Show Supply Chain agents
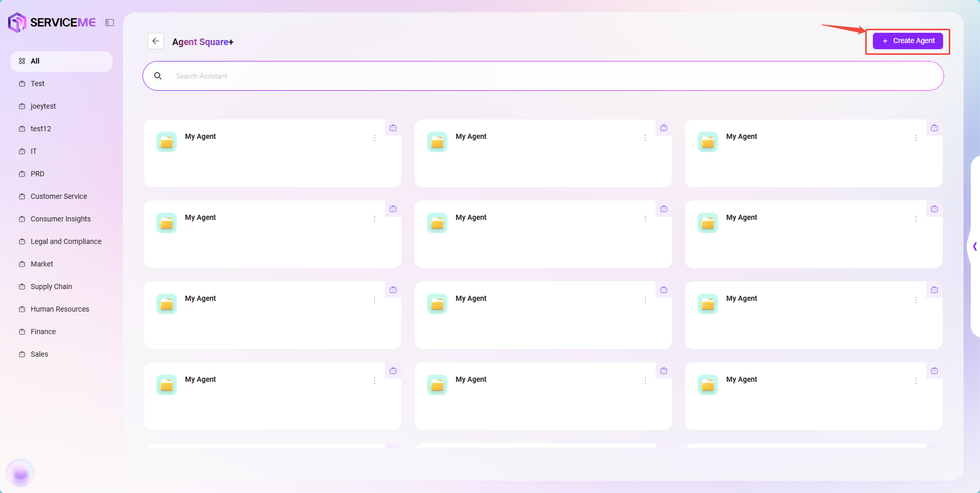Image resolution: width=980 pixels, height=493 pixels. pyautogui.click(x=62, y=286)
